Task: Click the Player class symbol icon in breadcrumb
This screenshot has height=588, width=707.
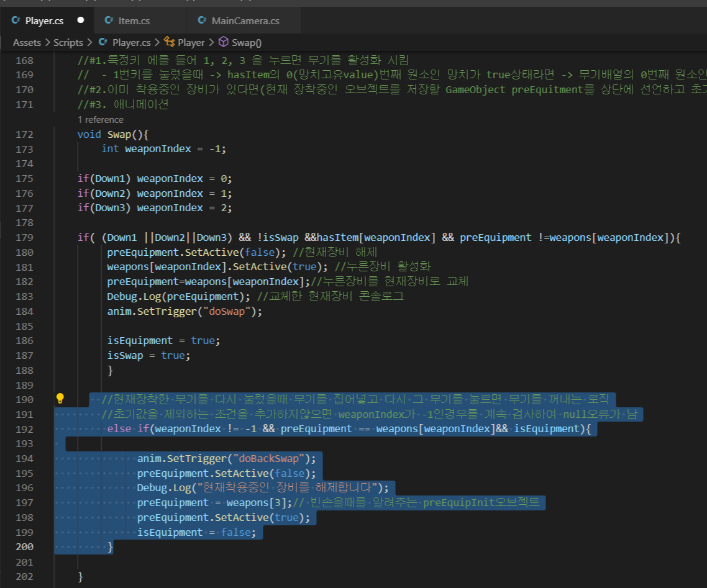Action: (x=170, y=42)
